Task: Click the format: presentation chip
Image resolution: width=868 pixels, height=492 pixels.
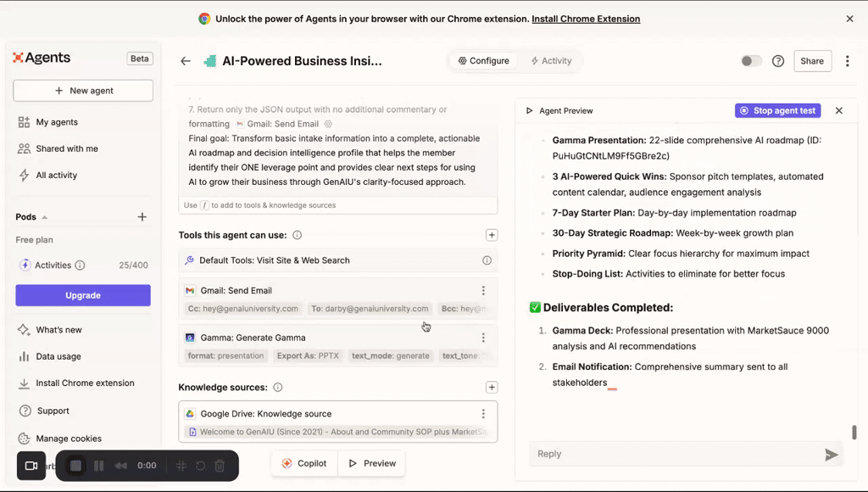Action: tap(225, 355)
